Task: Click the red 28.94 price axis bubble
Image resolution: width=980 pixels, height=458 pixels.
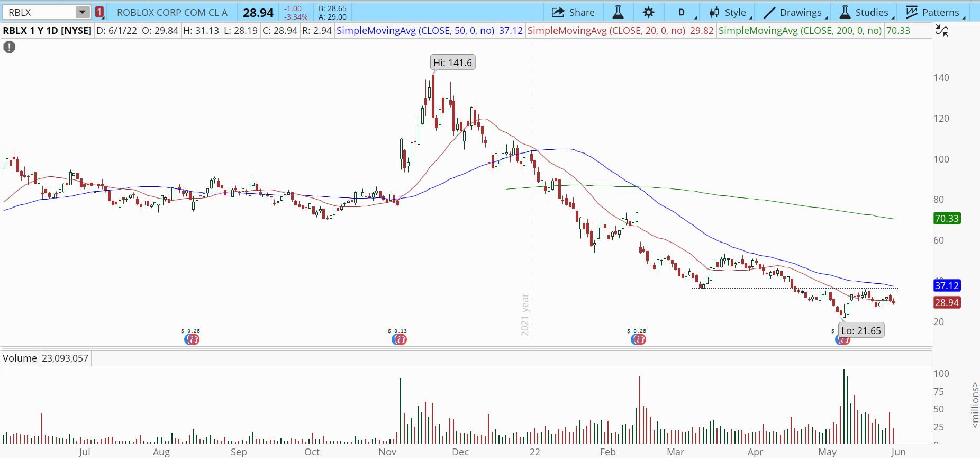Action: click(947, 302)
